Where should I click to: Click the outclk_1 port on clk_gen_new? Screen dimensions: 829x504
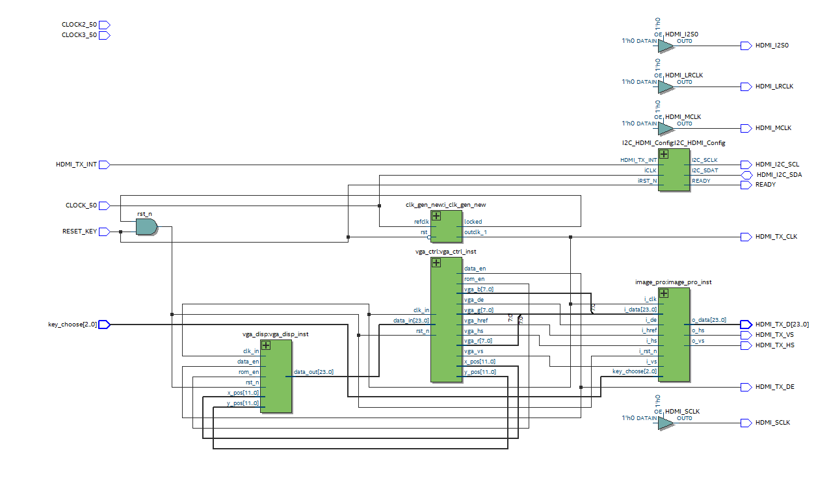point(475,232)
